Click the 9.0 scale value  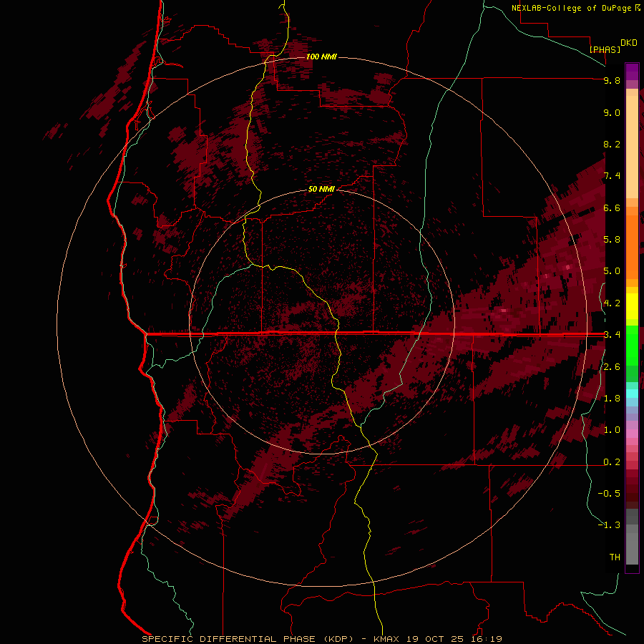612,112
